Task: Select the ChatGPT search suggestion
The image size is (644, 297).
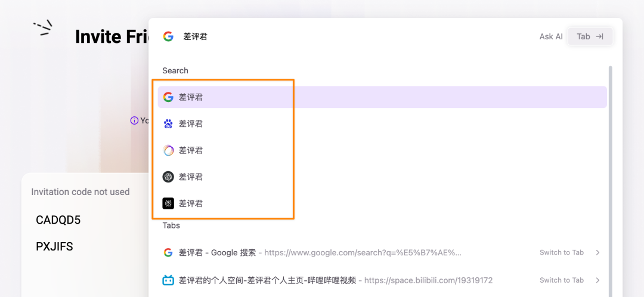Action: coord(382,177)
